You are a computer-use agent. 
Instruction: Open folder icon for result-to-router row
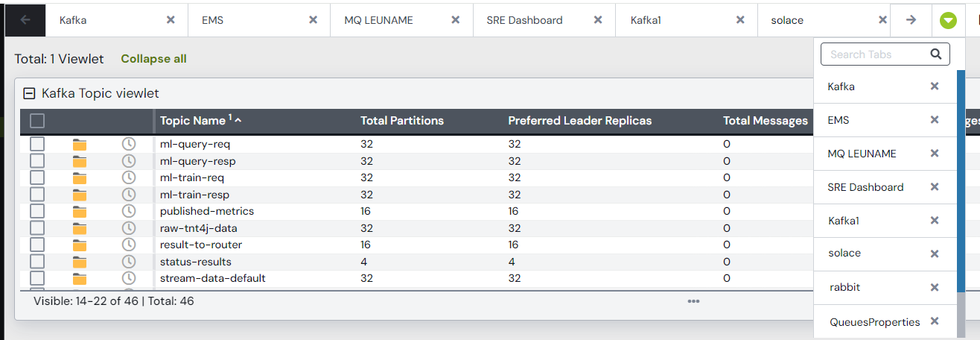(x=80, y=245)
